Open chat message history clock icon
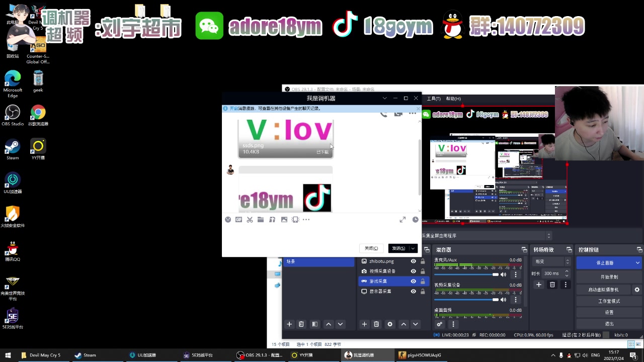Screen dimensions: 644x362 point(415,220)
